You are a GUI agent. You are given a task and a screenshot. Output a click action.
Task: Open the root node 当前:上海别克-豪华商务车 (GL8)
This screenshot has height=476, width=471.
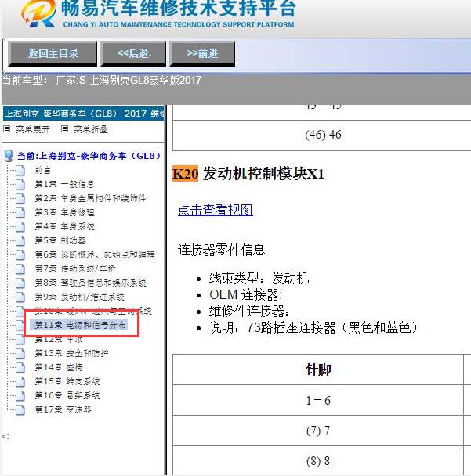[x=89, y=156]
